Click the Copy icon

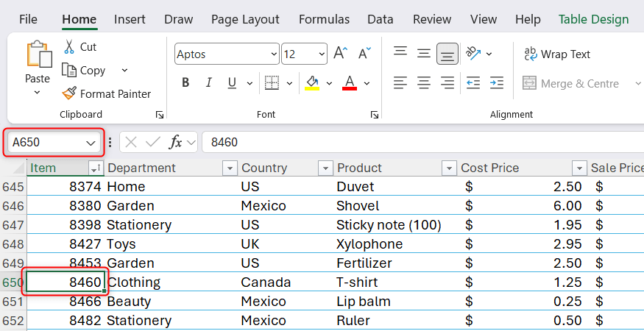coord(69,70)
